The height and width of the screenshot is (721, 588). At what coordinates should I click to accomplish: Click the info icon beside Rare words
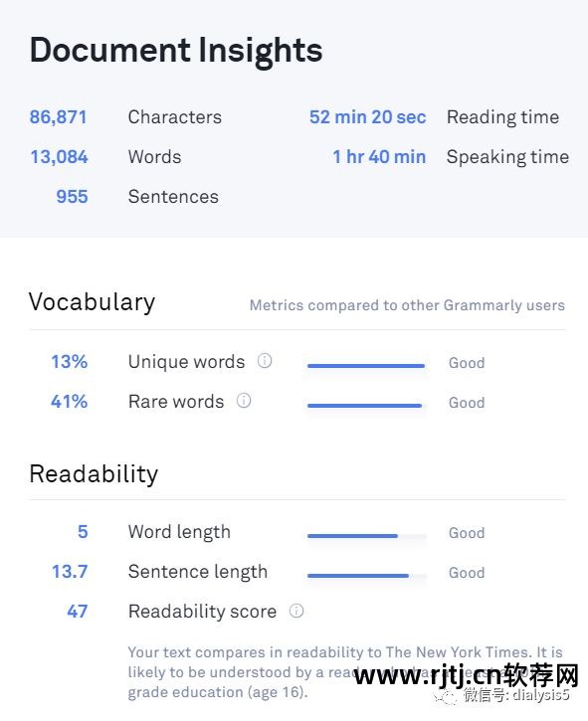pyautogui.click(x=244, y=401)
